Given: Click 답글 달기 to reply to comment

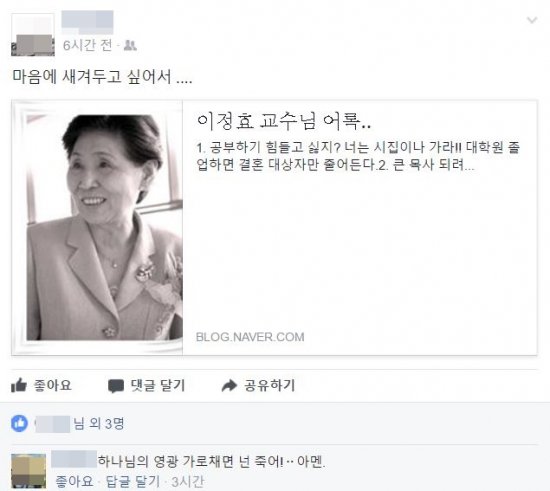Looking at the screenshot, I should pyautogui.click(x=133, y=481).
